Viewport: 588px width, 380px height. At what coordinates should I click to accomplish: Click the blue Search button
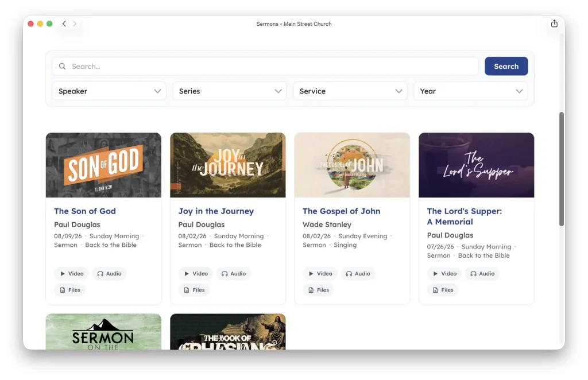[506, 67]
